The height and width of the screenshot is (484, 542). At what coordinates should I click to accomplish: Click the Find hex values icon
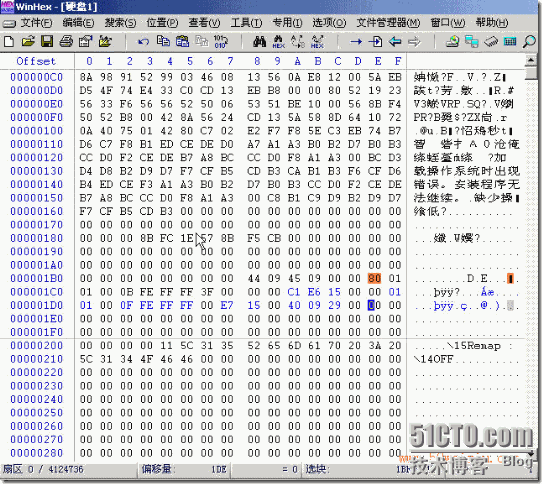click(278, 42)
